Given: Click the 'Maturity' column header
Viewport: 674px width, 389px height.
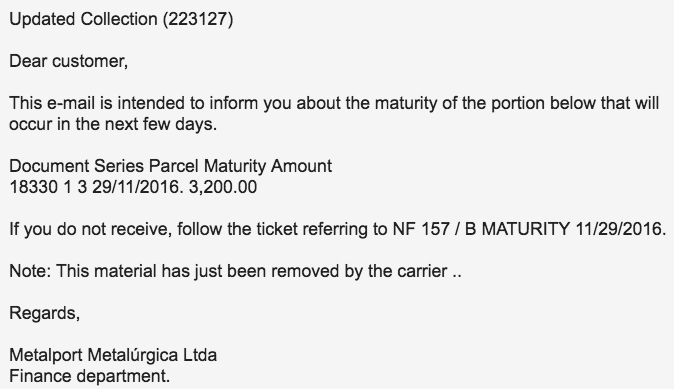Looking at the screenshot, I should point(235,166).
